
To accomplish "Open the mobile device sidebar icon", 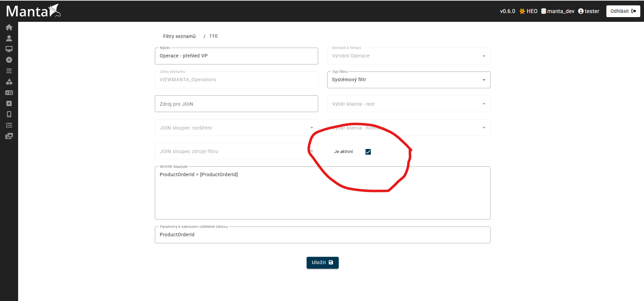I will pos(9,114).
